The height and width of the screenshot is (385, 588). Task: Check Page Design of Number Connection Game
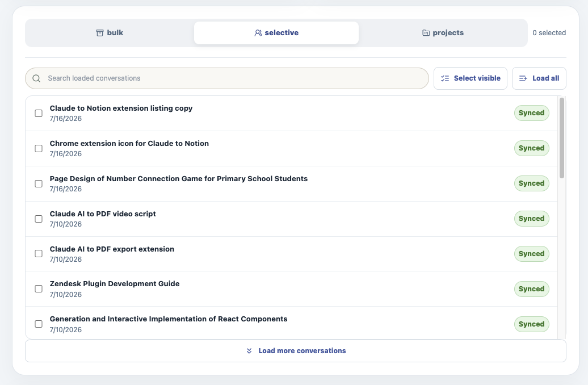point(39,183)
